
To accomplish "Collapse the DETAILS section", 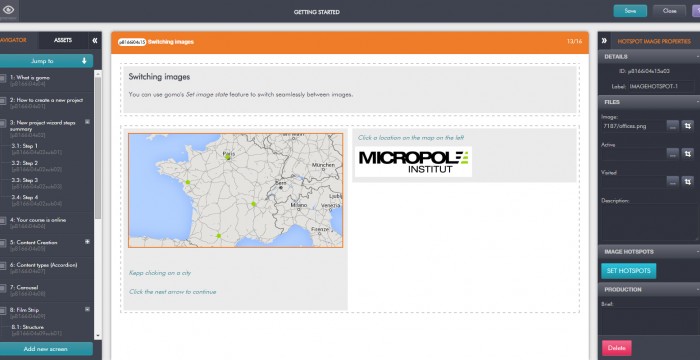I will (697, 57).
